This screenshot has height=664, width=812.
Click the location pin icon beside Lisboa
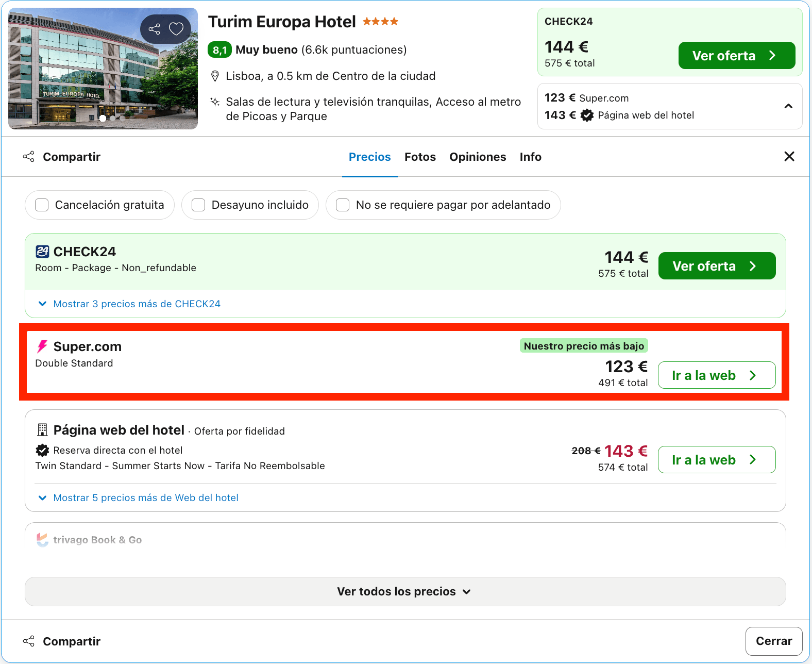tap(215, 76)
